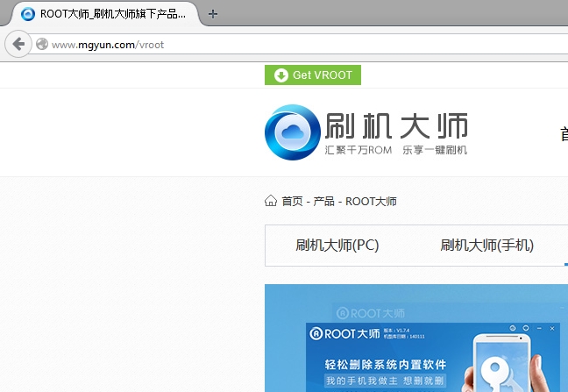Image resolution: width=568 pixels, height=392 pixels.
Task: Click the browser back arrow button
Action: click(x=18, y=44)
